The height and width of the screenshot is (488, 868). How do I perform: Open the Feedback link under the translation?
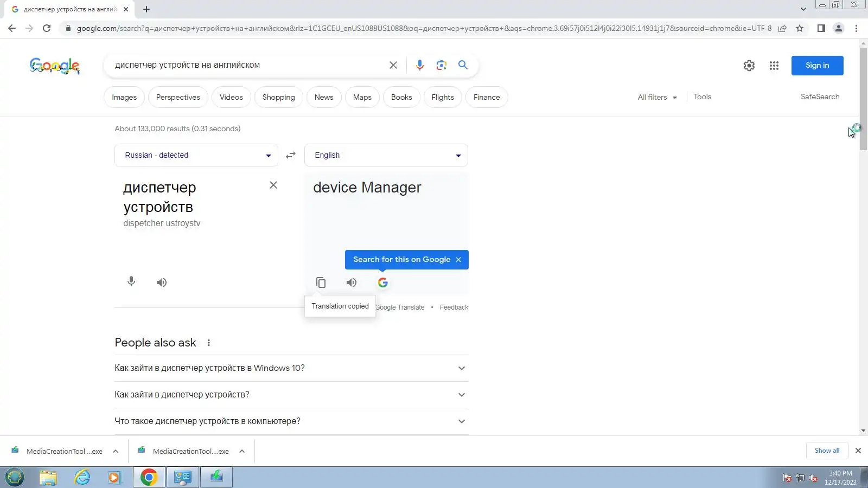coord(454,307)
